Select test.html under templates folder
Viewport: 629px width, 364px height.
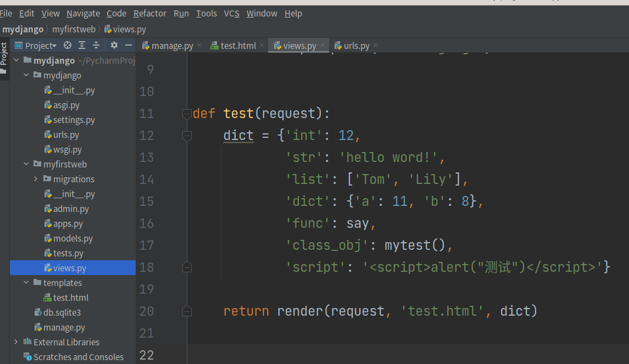click(66, 298)
